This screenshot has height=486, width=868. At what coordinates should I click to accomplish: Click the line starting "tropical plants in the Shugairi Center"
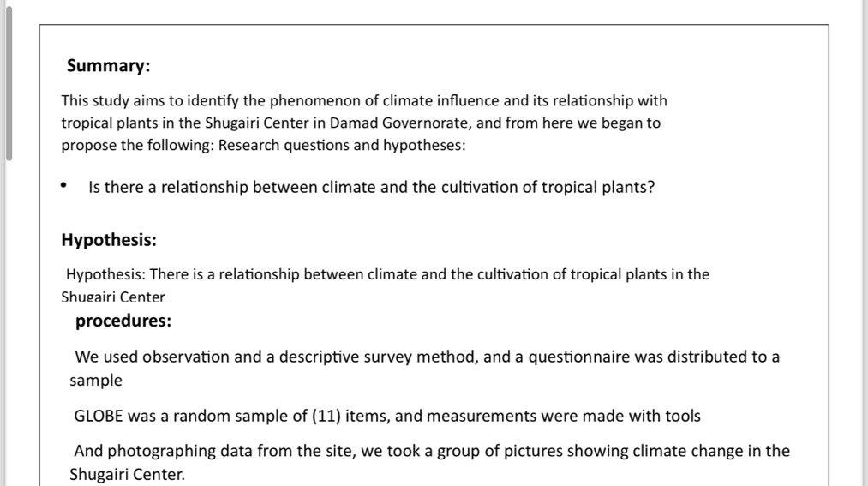coord(361,123)
